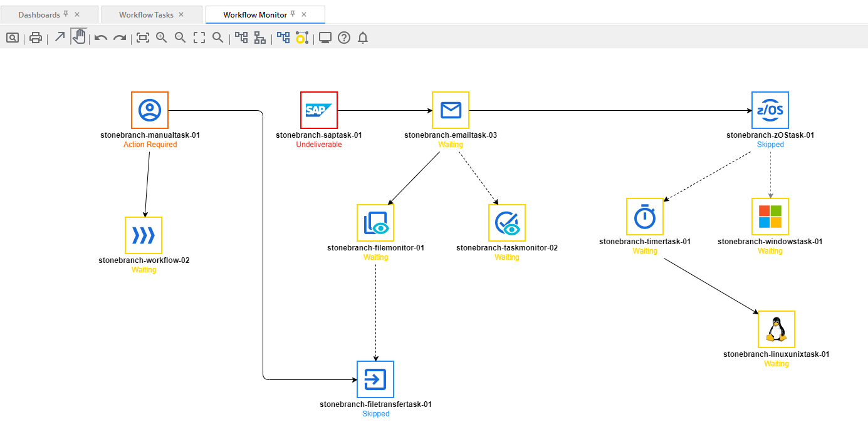Screen dimensions: 868x442
Task: Click the print icon in toolbar
Action: [36, 38]
